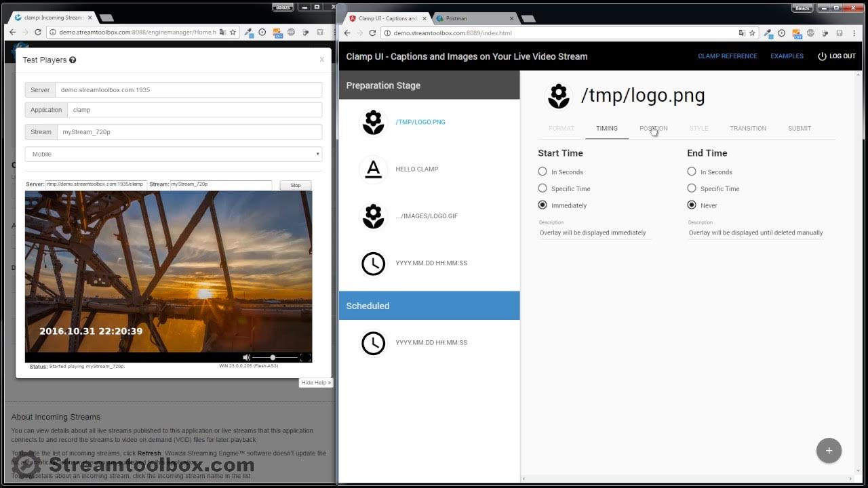The width and height of the screenshot is (868, 488).
Task: Click the letter A icon for HELLO CLAMP
Action: click(x=373, y=169)
